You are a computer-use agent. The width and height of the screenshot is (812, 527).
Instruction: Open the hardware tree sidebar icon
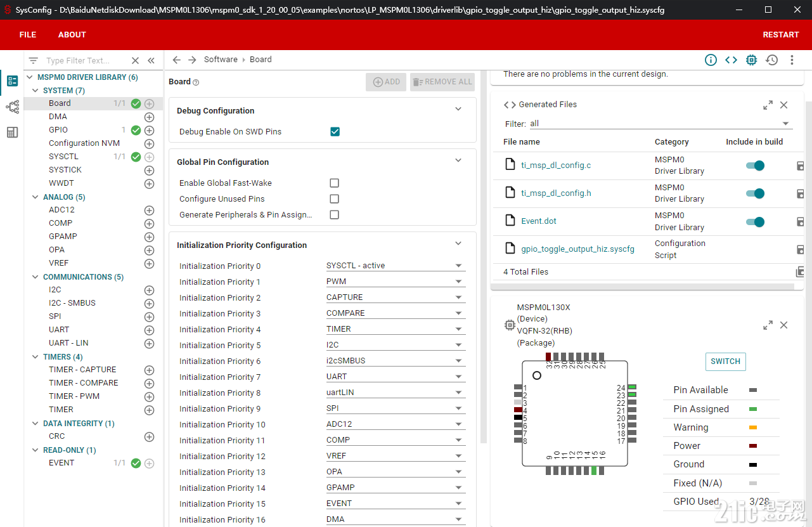(12, 107)
